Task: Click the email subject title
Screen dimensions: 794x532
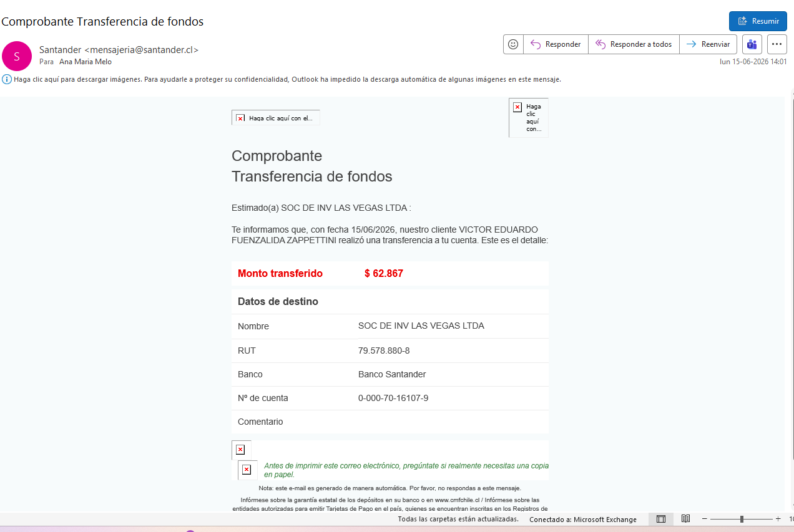Action: click(x=102, y=21)
